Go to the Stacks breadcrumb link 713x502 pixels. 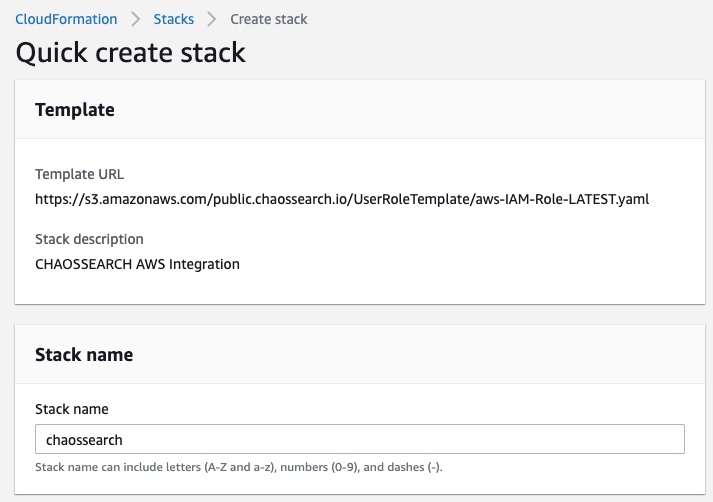[x=174, y=19]
